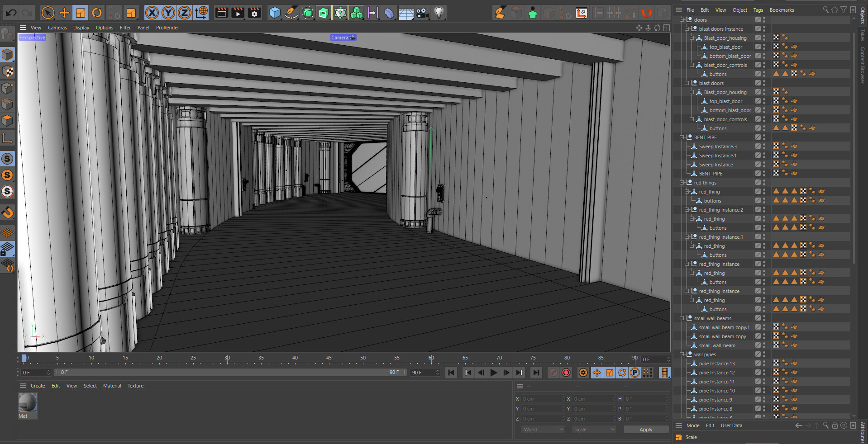Open Render Settings with the gear icon
This screenshot has width=868, height=444.
point(254,13)
